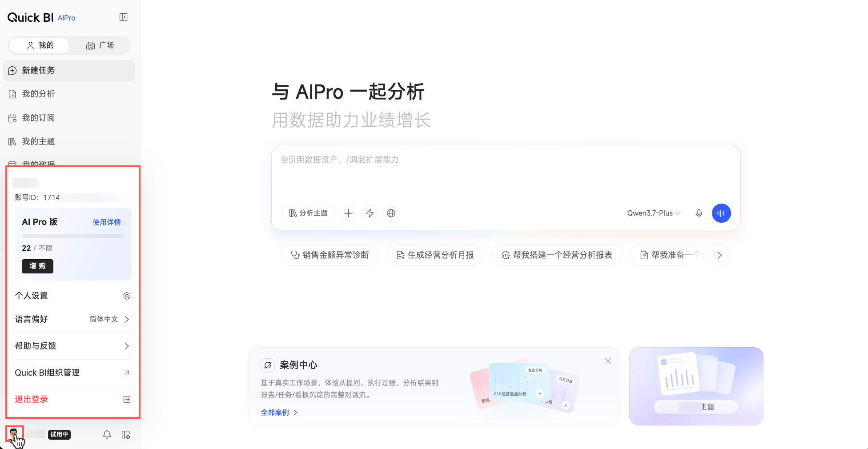
Task: Click the AI Pro 版 plan title
Action: (x=40, y=222)
